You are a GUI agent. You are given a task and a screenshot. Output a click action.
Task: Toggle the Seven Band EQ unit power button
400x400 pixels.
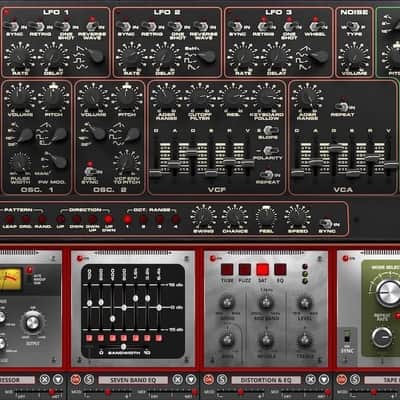pyautogui.click(x=79, y=258)
